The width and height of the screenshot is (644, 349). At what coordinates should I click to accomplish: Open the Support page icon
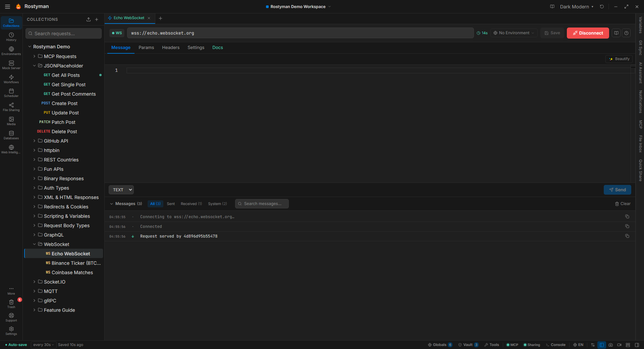point(11,317)
